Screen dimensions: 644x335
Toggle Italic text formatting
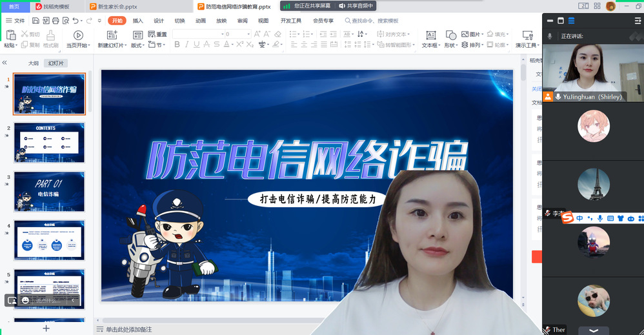point(187,45)
